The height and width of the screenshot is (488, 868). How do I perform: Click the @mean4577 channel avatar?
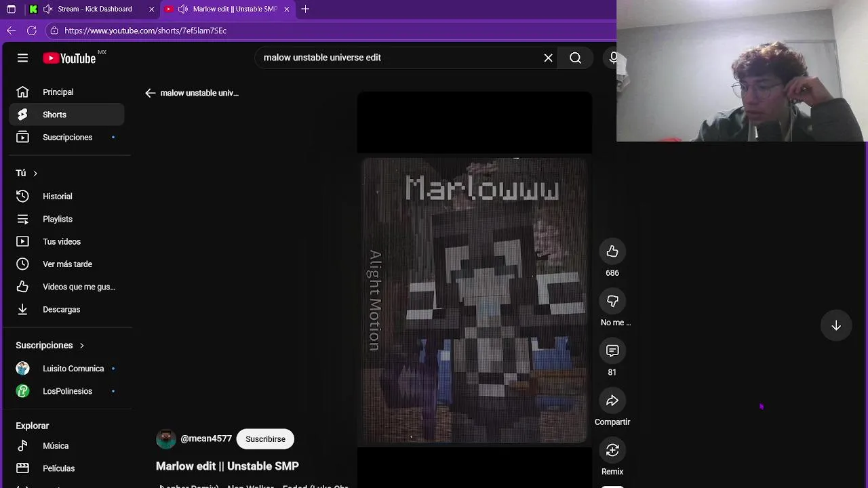pyautogui.click(x=166, y=439)
